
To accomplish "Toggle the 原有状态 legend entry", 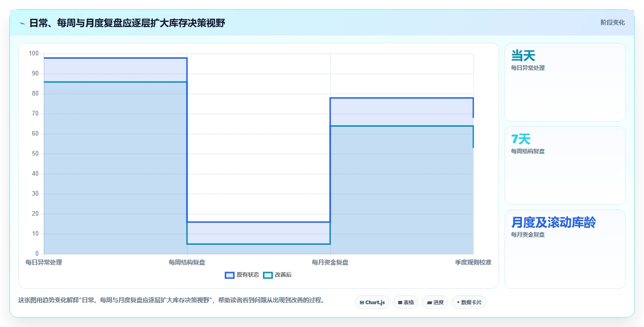I will (242, 275).
